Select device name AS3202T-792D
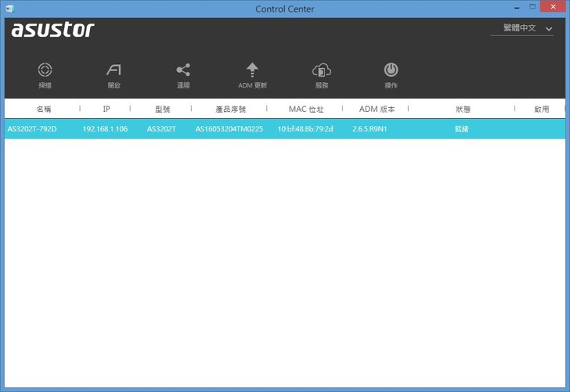 click(32, 128)
